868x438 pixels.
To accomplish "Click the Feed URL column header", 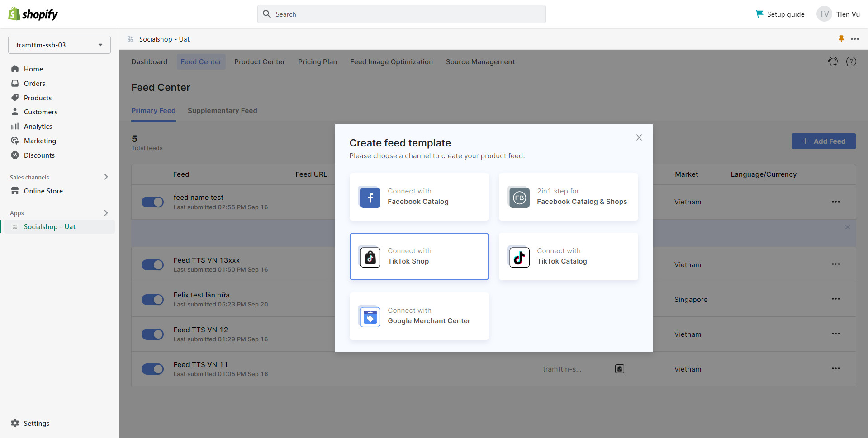I will click(x=311, y=174).
